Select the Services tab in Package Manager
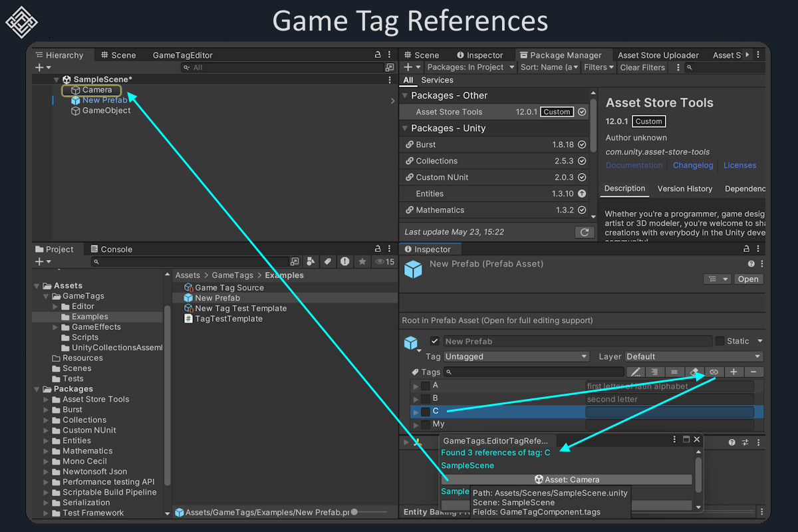The width and height of the screenshot is (798, 532). (437, 80)
